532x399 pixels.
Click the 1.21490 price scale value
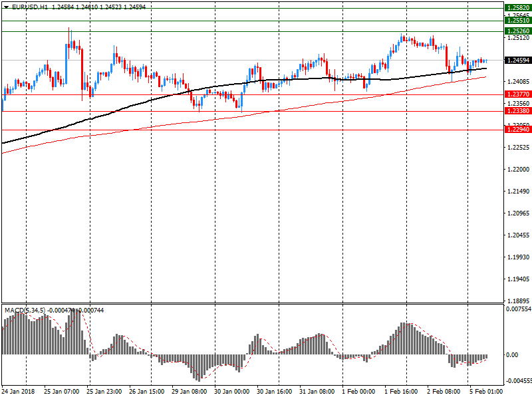(519, 192)
